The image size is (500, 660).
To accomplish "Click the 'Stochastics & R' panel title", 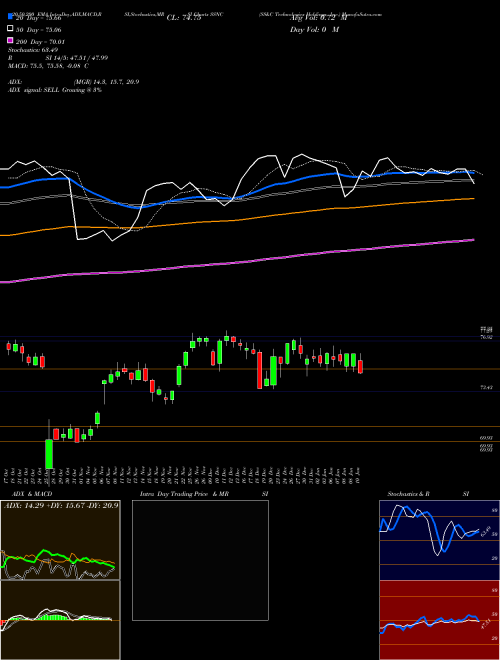I will [x=408, y=494].
